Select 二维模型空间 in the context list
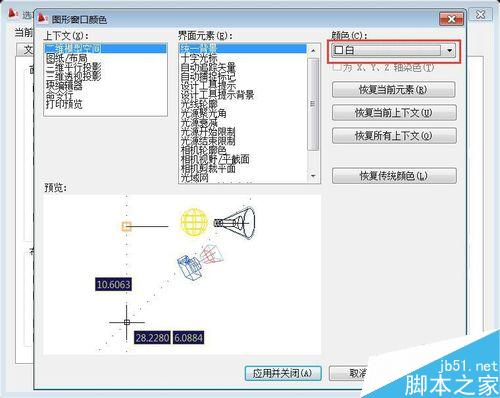Image resolution: width=500 pixels, height=398 pixels. 105,49
